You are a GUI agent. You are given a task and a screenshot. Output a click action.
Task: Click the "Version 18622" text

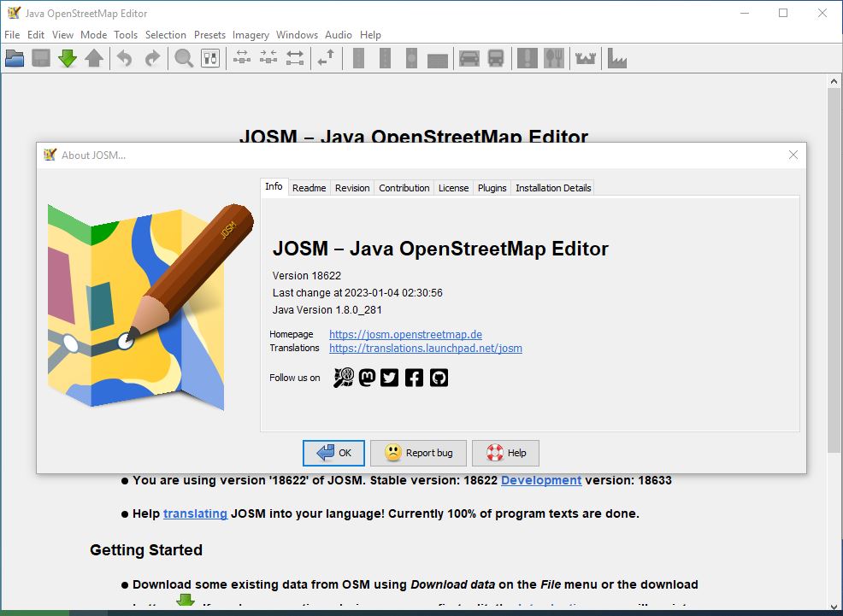306,275
